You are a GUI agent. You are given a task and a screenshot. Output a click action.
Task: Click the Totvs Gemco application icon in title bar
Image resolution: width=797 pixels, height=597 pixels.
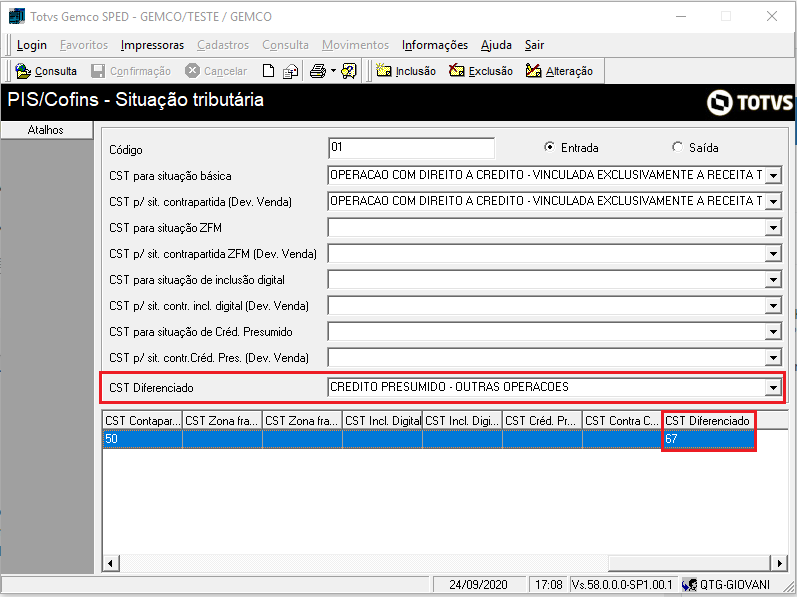point(16,16)
